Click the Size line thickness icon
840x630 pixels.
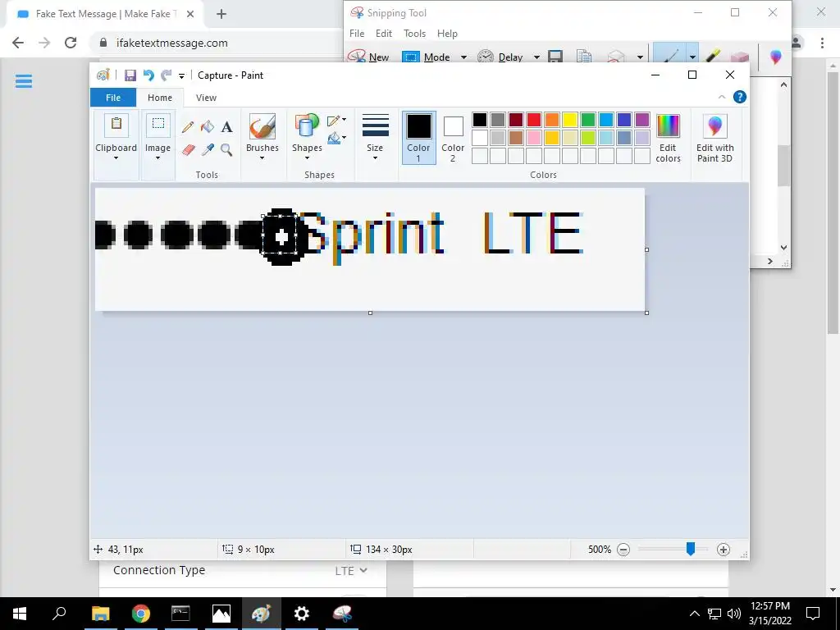tap(375, 126)
